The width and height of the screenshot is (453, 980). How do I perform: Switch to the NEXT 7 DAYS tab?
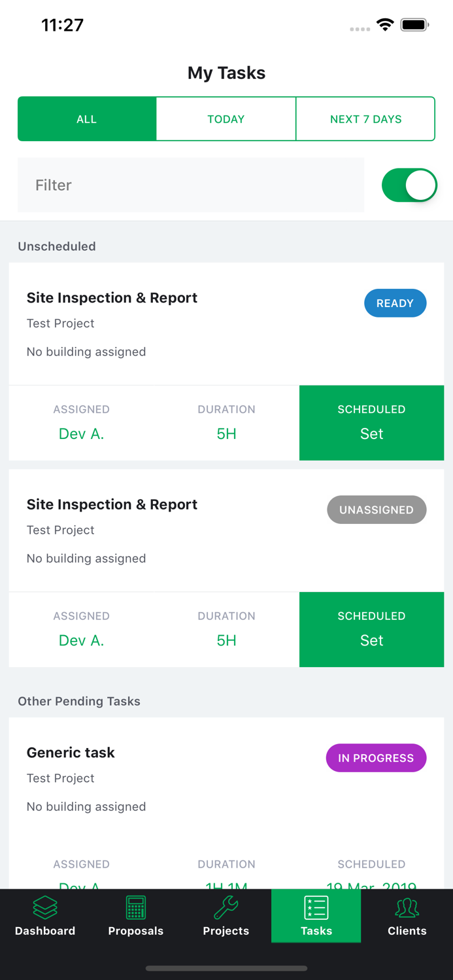click(x=365, y=118)
